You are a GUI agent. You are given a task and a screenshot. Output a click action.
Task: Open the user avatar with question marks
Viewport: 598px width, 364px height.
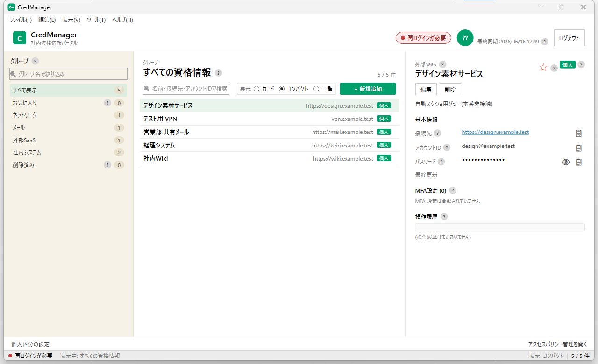tap(465, 38)
